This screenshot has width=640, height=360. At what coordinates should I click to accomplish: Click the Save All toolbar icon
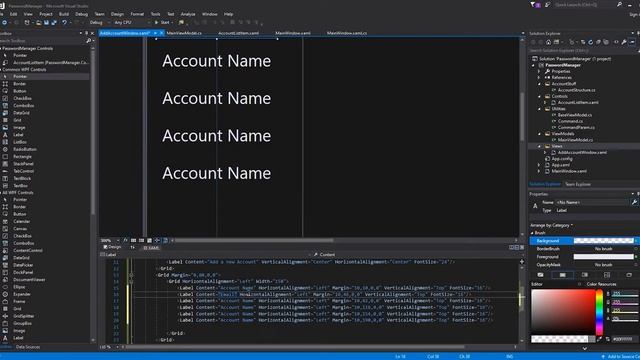pos(54,23)
